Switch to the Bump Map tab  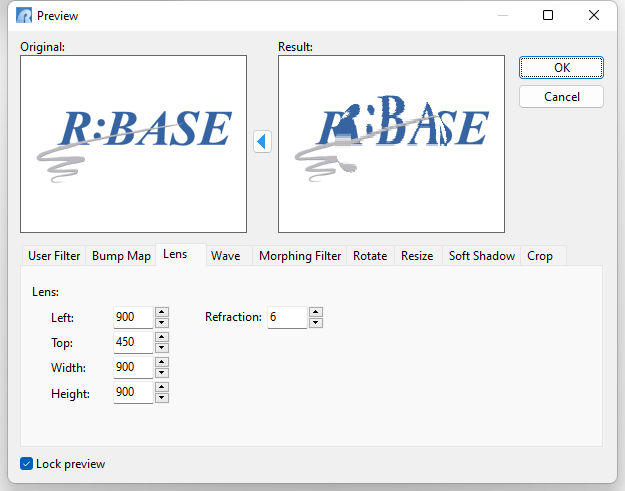(121, 256)
